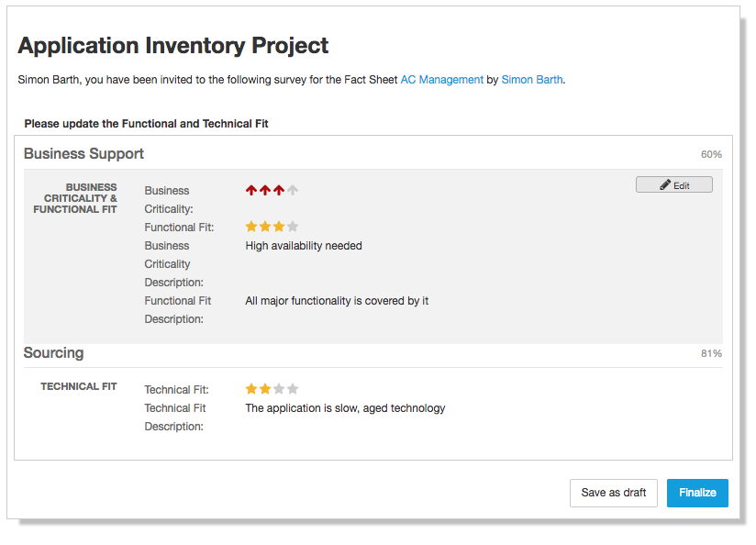
Task: Click the second gold Technical Fit star
Action: coord(264,388)
